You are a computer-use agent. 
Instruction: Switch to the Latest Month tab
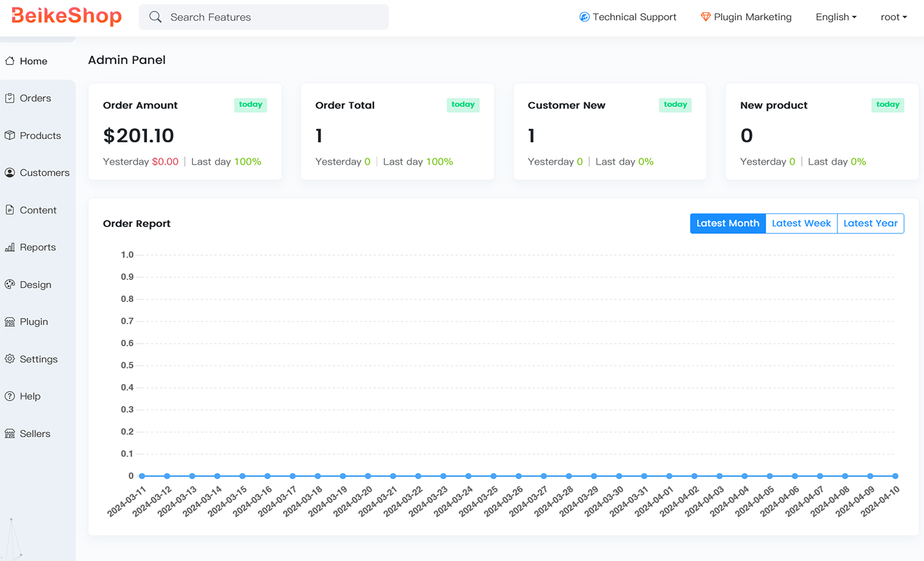pyautogui.click(x=728, y=223)
